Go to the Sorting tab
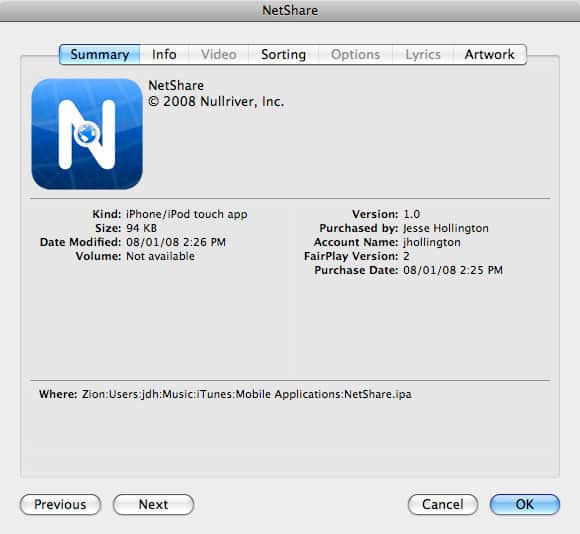Viewport: 580px width, 534px height. click(x=284, y=54)
